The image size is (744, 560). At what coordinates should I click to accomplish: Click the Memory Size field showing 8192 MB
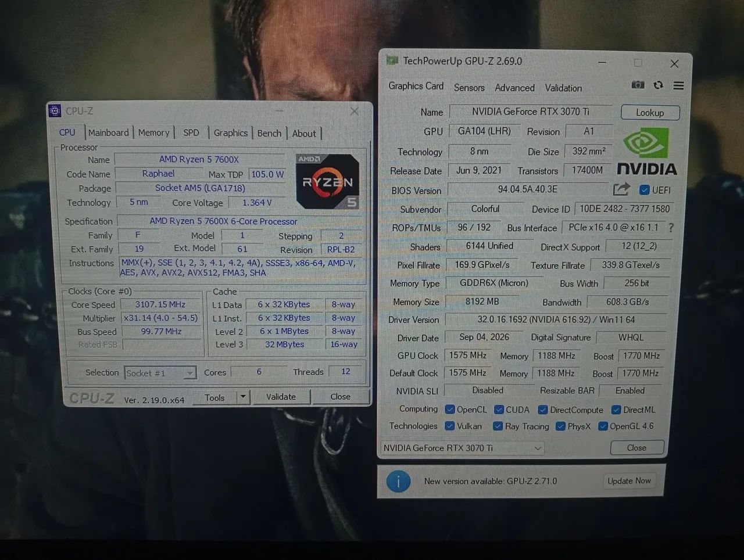pos(482,301)
